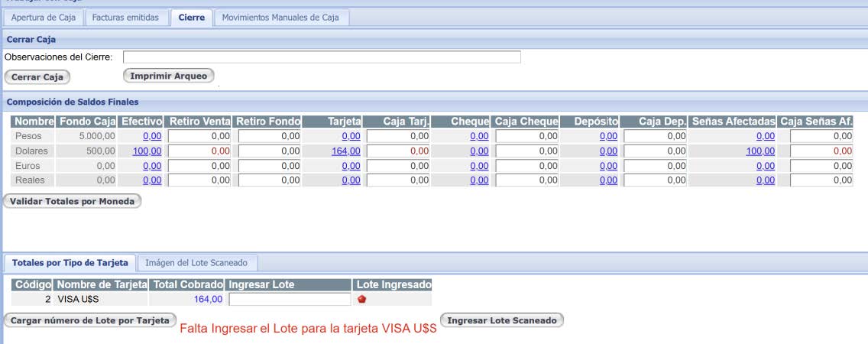
Task: Switch to Apertura de Caja tab
Action: 43,17
